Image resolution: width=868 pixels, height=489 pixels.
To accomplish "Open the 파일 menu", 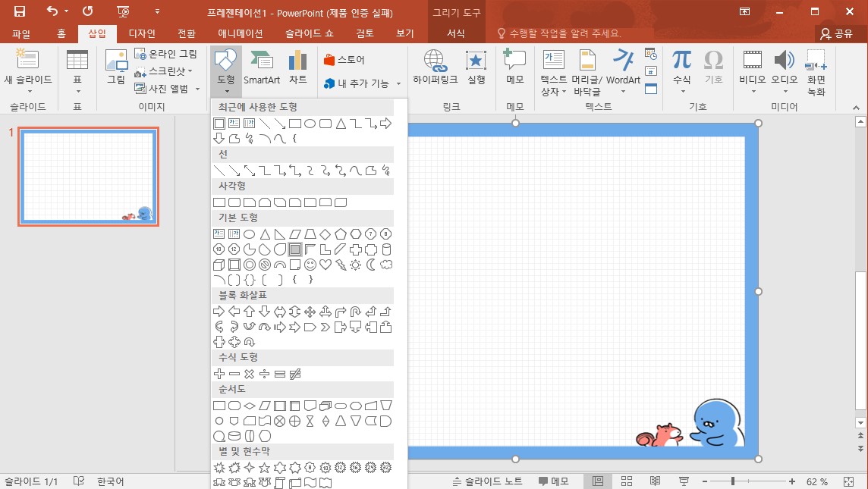I will (21, 34).
